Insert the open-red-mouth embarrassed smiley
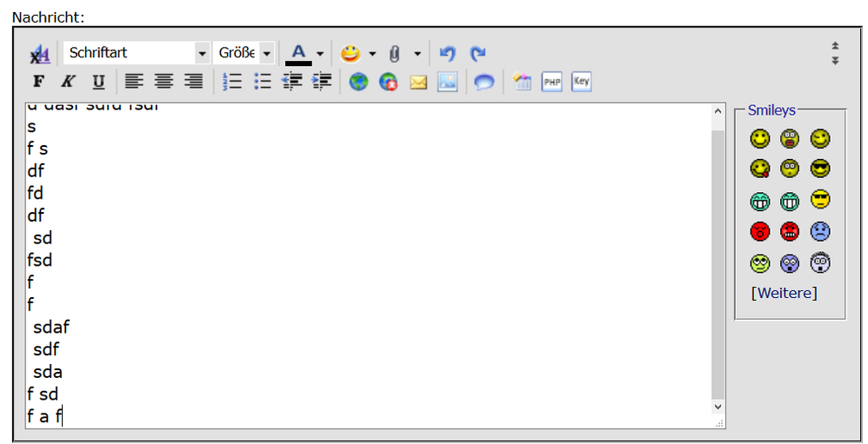The width and height of the screenshot is (868, 444). 790,138
